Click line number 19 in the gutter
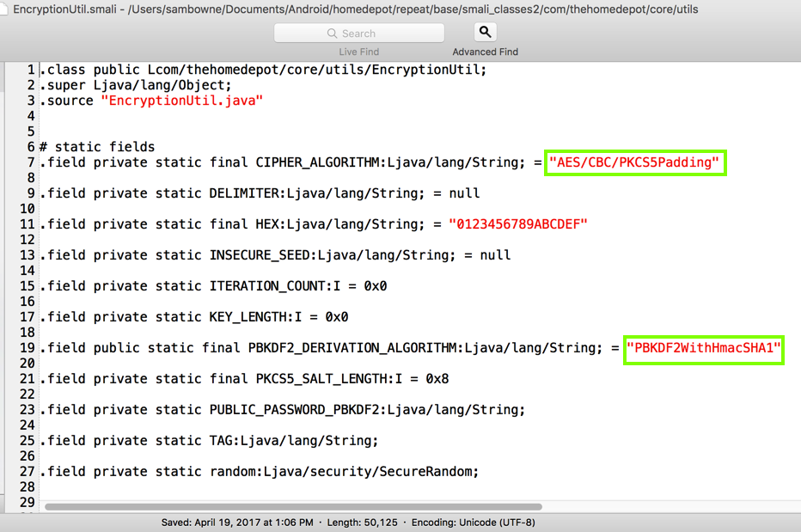The image size is (801, 532). coord(28,348)
